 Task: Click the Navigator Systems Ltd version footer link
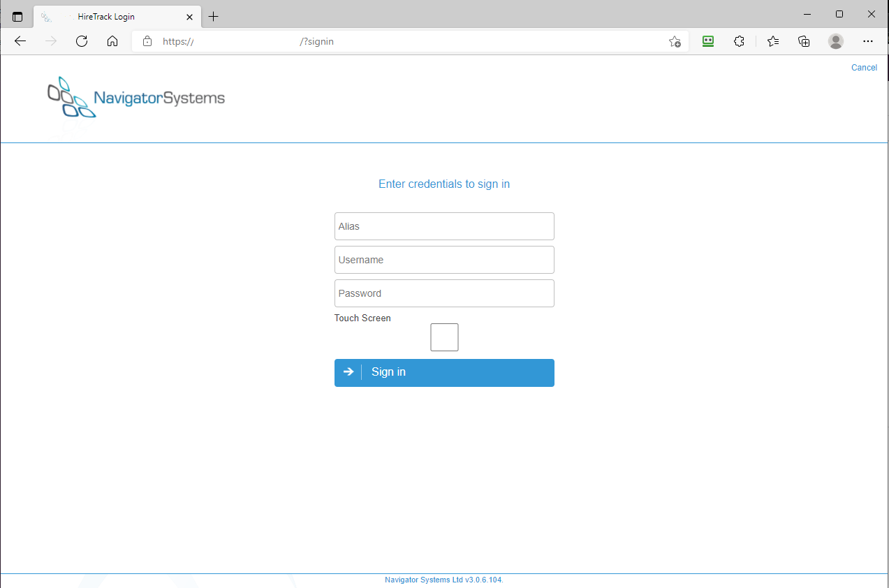443,580
